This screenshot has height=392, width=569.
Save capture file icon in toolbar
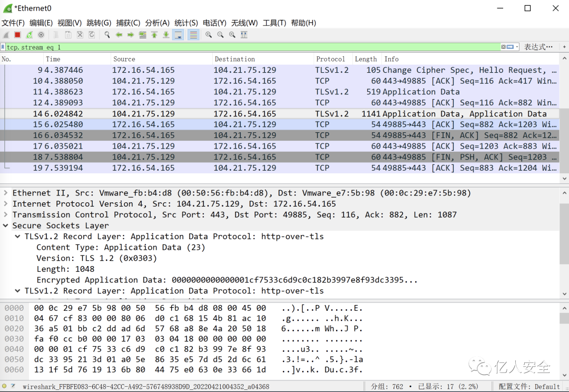click(68, 35)
